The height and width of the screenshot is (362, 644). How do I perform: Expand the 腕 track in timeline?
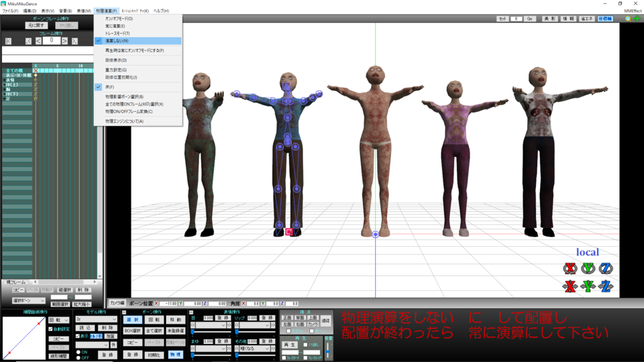point(4,89)
